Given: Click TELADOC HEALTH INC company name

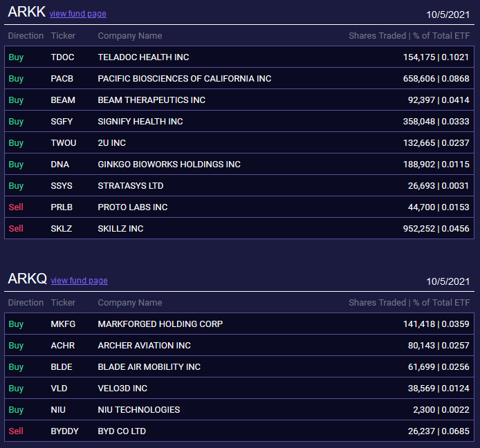Looking at the screenshot, I should click(x=143, y=57).
